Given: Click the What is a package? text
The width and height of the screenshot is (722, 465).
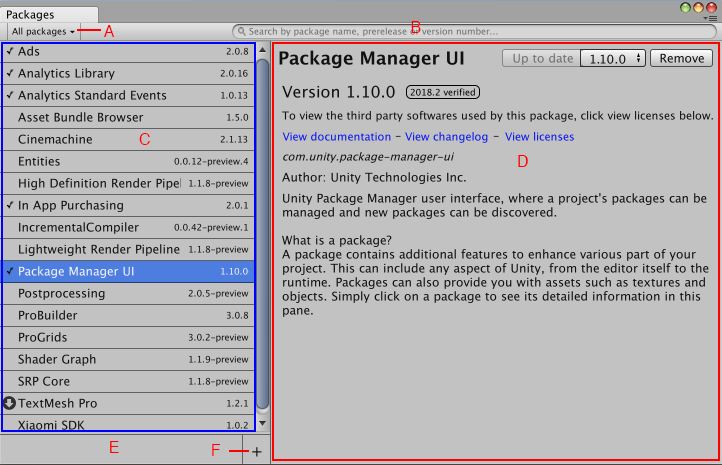Looking at the screenshot, I should click(337, 240).
